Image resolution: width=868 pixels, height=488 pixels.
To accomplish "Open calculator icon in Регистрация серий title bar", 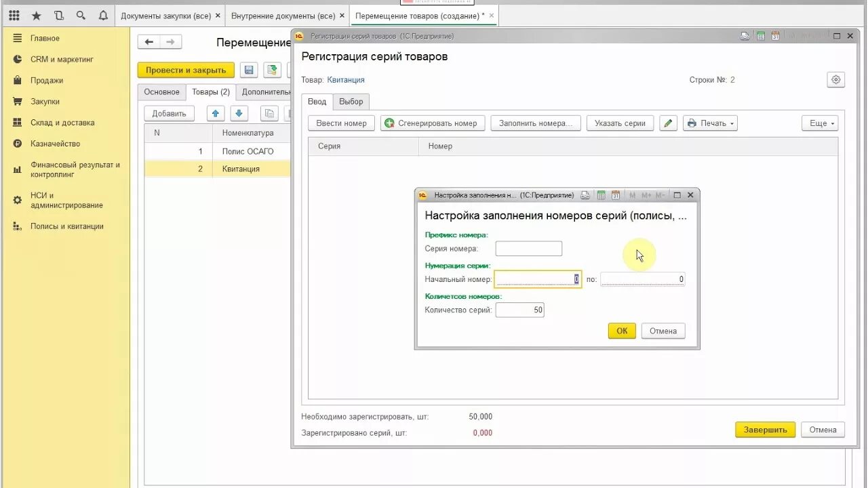I will tap(761, 36).
